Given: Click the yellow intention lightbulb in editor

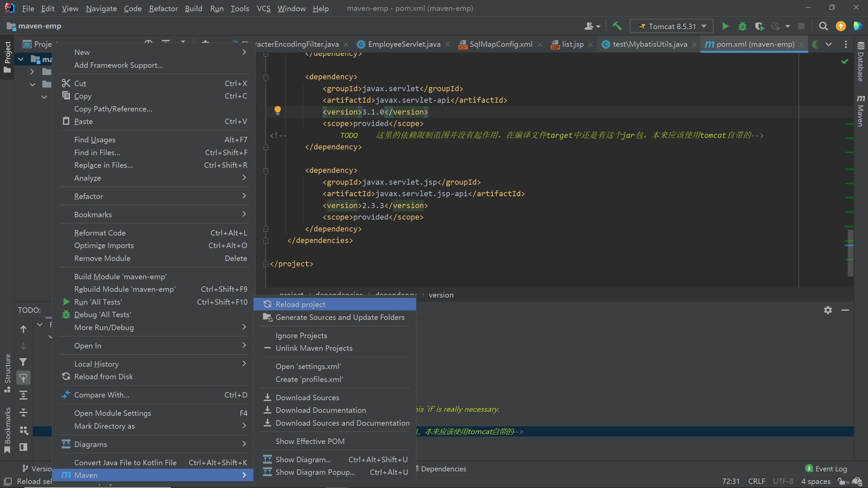Looking at the screenshot, I should pos(278,110).
